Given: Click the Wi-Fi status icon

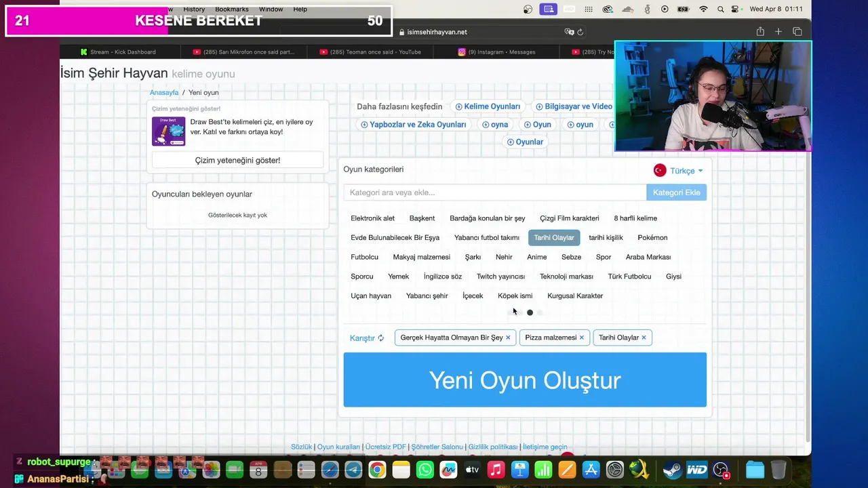Looking at the screenshot, I should pos(703,9).
